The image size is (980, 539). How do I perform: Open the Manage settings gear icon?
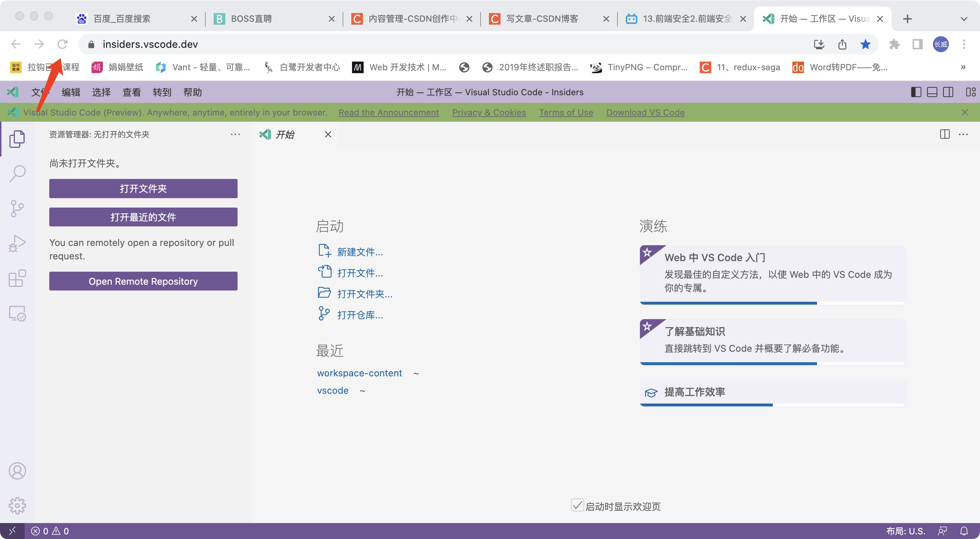pos(17,505)
